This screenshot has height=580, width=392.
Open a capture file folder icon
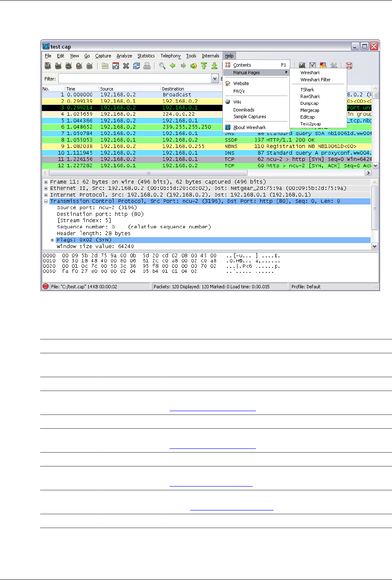click(105, 66)
